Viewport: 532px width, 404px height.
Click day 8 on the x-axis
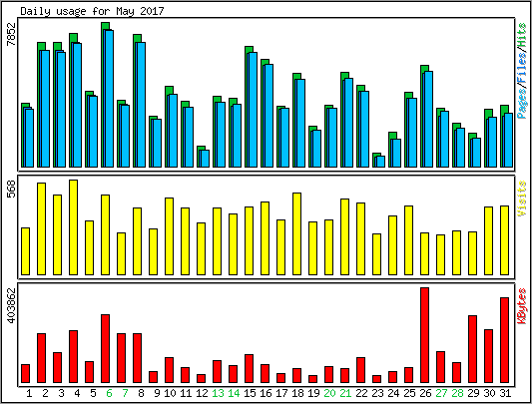[141, 393]
